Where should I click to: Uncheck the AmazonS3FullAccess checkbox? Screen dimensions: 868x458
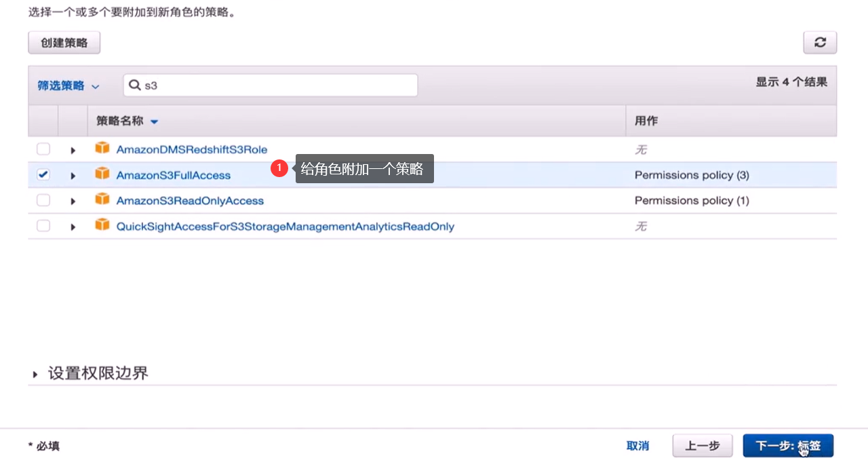[43, 174]
